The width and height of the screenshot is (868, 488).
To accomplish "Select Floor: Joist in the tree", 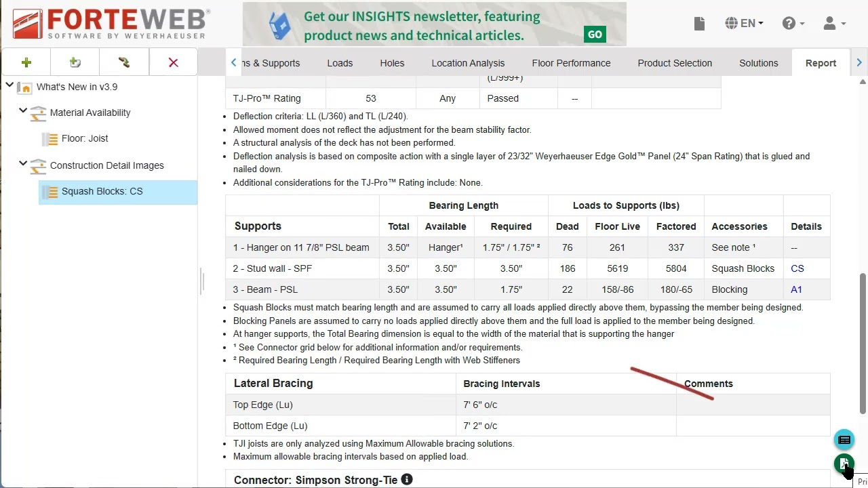I will point(85,138).
